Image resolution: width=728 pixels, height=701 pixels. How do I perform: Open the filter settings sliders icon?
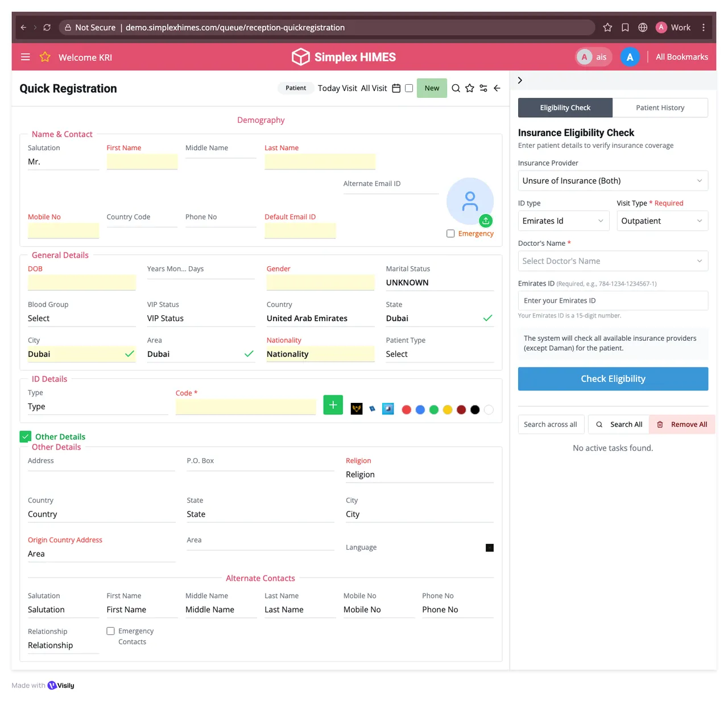pos(483,88)
